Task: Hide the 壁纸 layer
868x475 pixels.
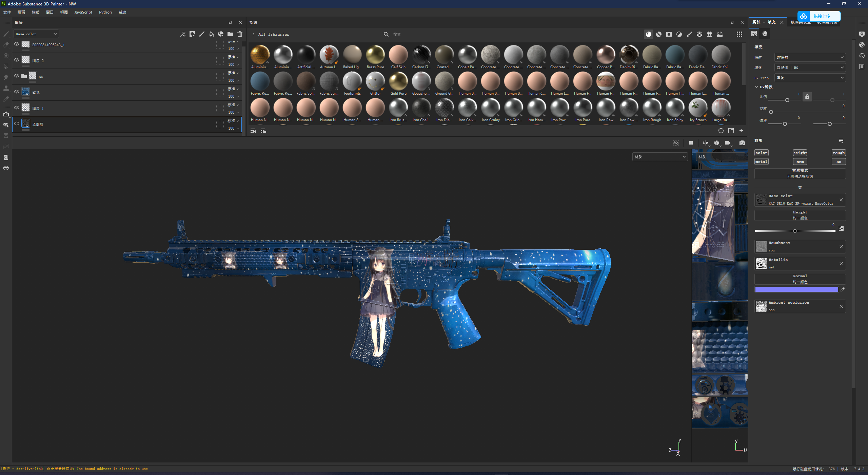Action: click(x=17, y=92)
